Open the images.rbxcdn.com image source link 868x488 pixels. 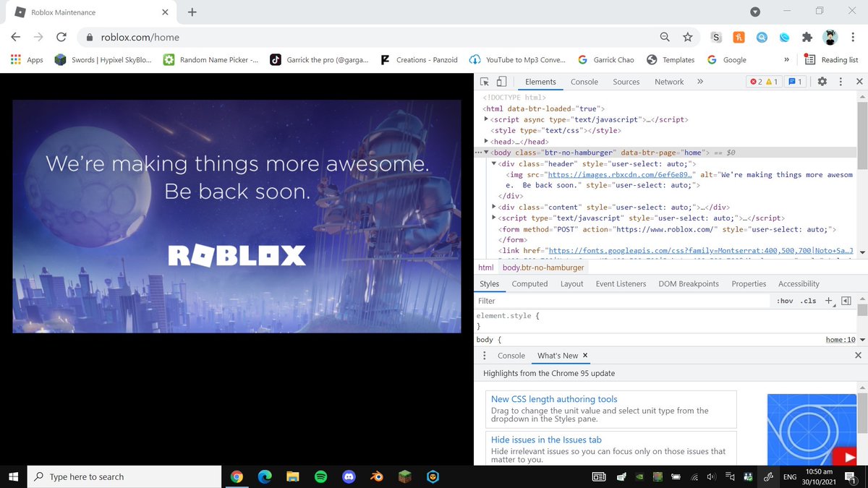(620, 174)
